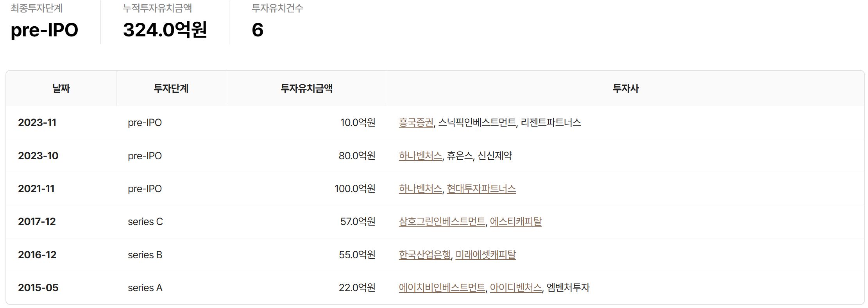
Task: Click the 투자사 column header
Action: (625, 88)
